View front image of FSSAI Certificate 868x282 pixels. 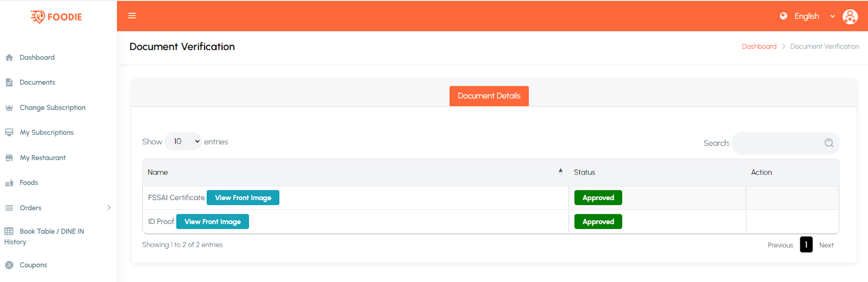point(243,198)
